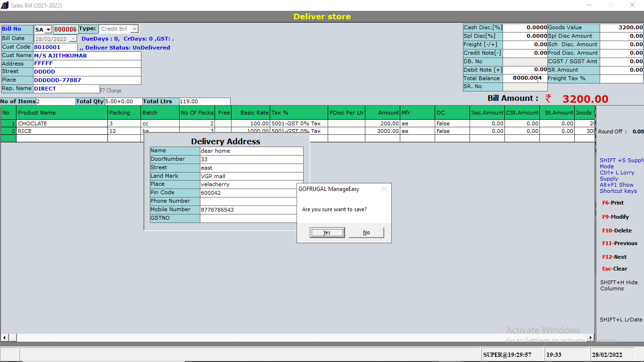
Task: Open the Bill Date picker dropdown
Action: 73,39
